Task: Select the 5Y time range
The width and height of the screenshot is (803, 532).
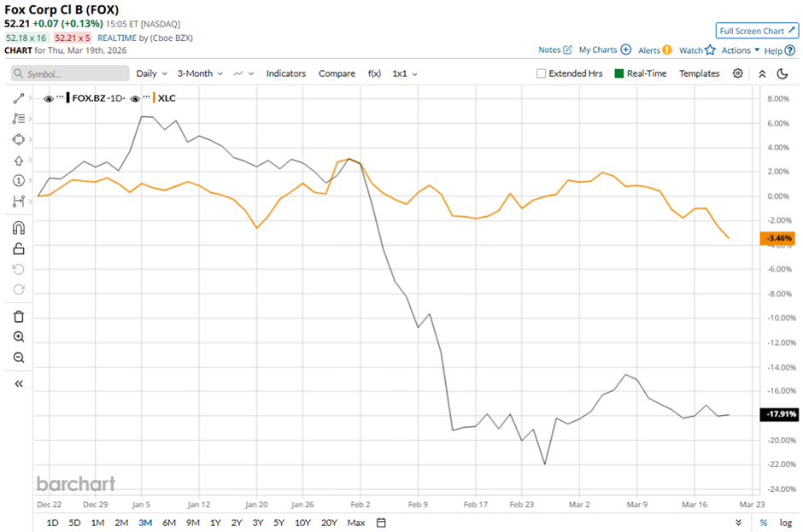Action: 278,523
